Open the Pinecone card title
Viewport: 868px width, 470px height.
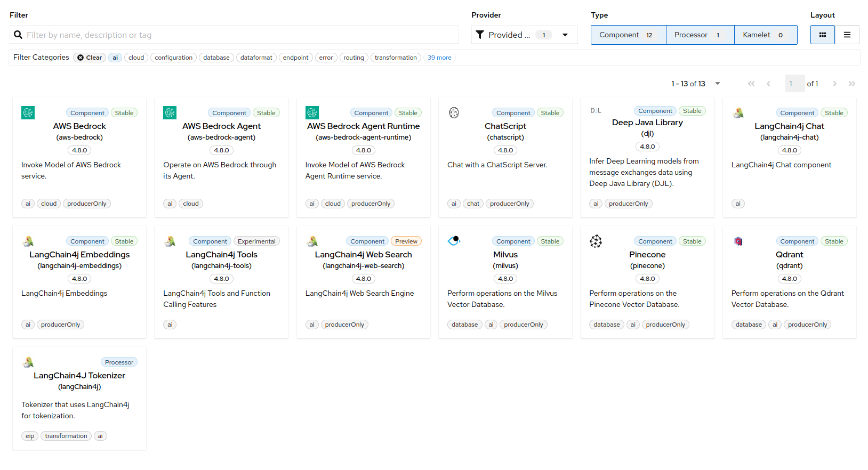(647, 255)
